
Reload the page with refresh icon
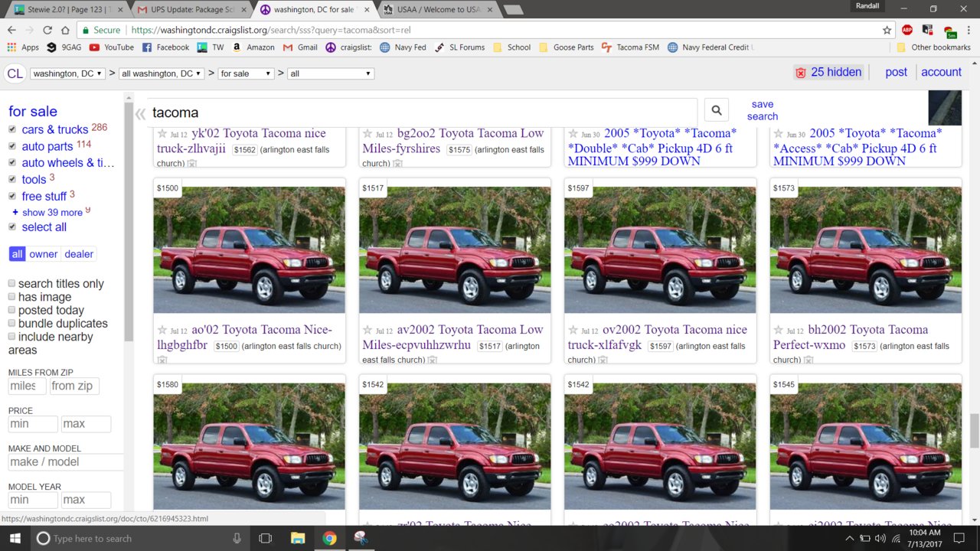coord(47,30)
